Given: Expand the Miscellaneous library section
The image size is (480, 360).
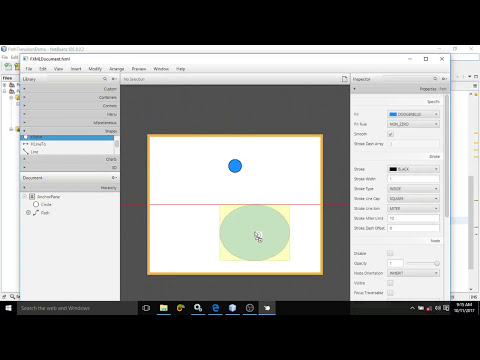Looking at the screenshot, I should pyautogui.click(x=70, y=123).
